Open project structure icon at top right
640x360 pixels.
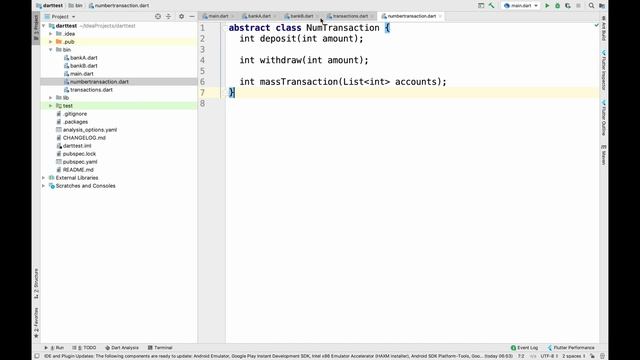coord(602,6)
